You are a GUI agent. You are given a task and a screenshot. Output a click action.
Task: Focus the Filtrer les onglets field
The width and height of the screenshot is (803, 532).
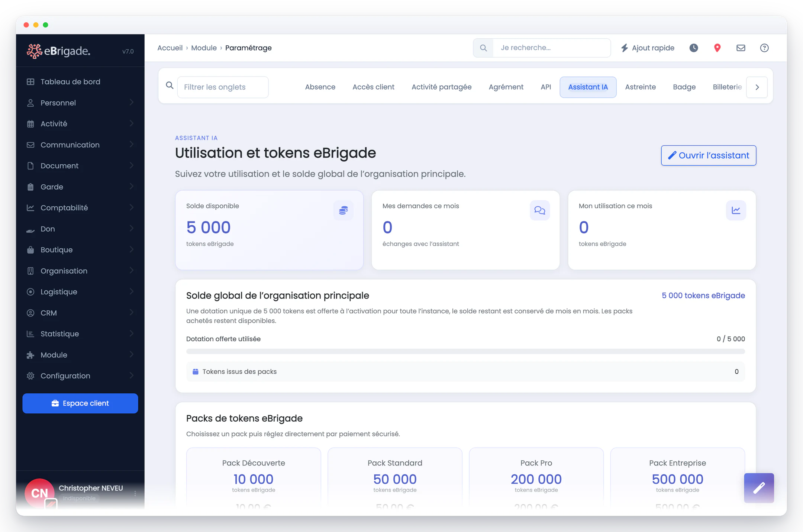point(223,87)
